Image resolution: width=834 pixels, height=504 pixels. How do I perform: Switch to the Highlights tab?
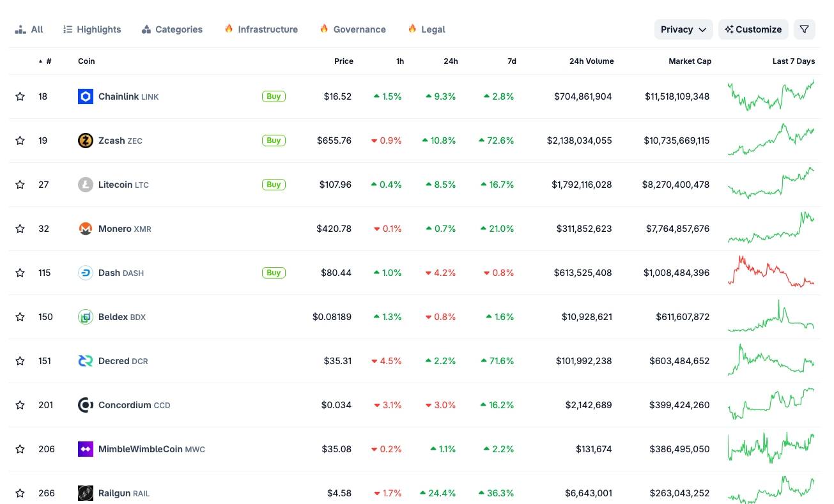(x=92, y=29)
